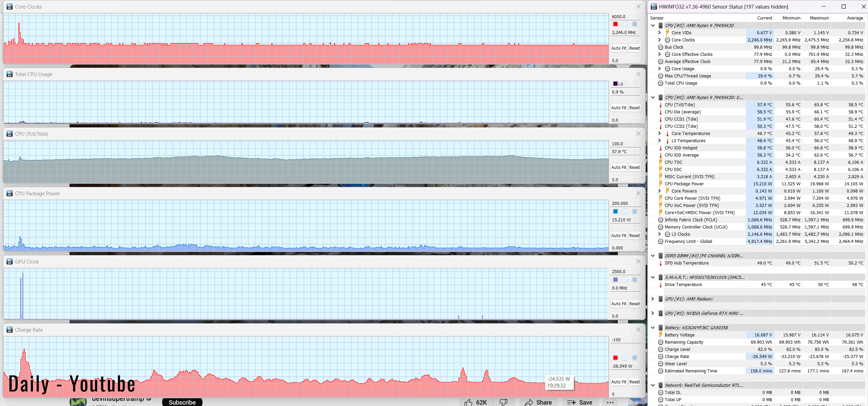Collapse Battery AS3GWYF3KC GA50358 group
Viewport: 868px width, 406px height.
pos(653,328)
